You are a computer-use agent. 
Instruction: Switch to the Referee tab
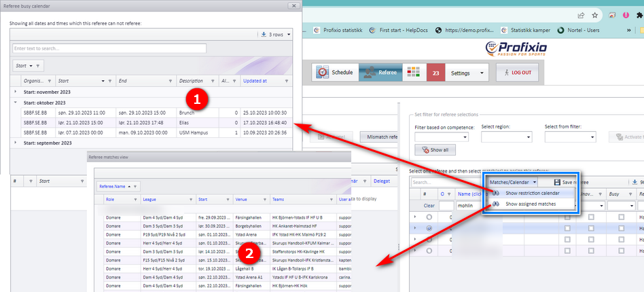(380, 72)
